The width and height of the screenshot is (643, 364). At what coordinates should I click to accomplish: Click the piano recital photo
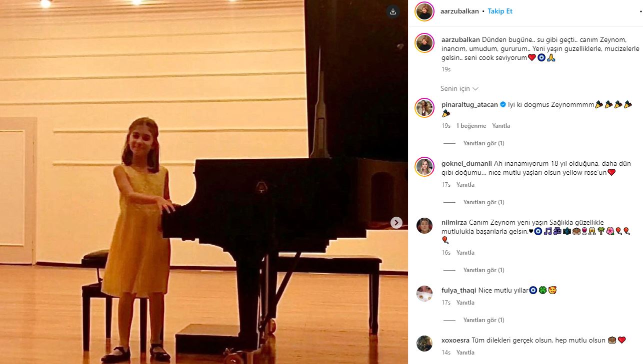(x=204, y=182)
